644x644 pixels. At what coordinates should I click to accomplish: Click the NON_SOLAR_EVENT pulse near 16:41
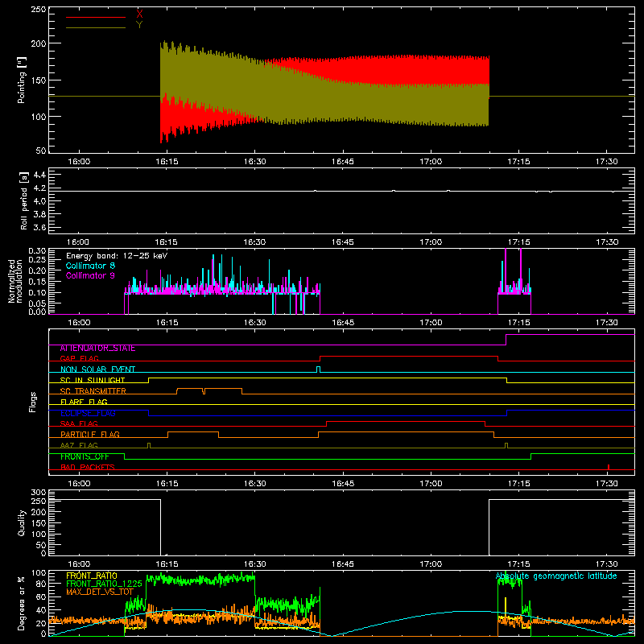pos(318,369)
